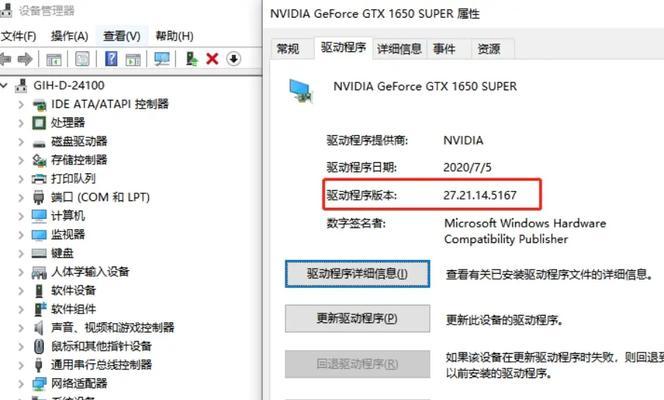Image resolution: width=664 pixels, height=400 pixels.
Task: Click the 计算机 computer icon
Action: (39, 216)
